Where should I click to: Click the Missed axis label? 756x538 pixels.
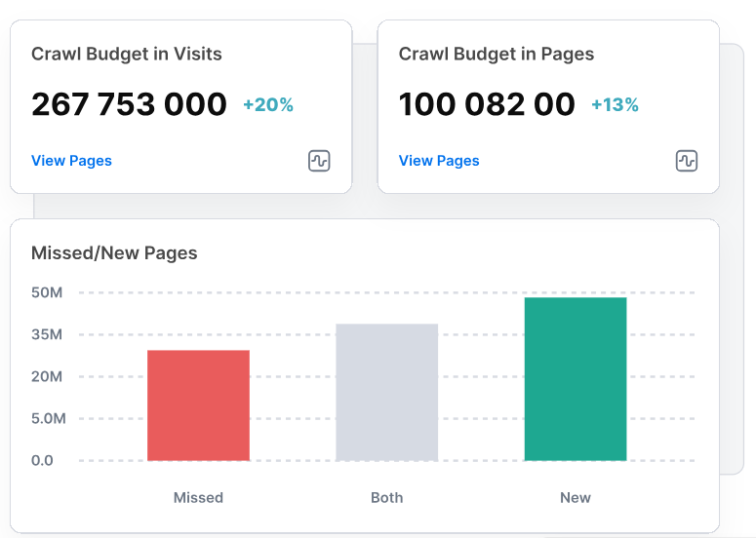pyautogui.click(x=198, y=497)
